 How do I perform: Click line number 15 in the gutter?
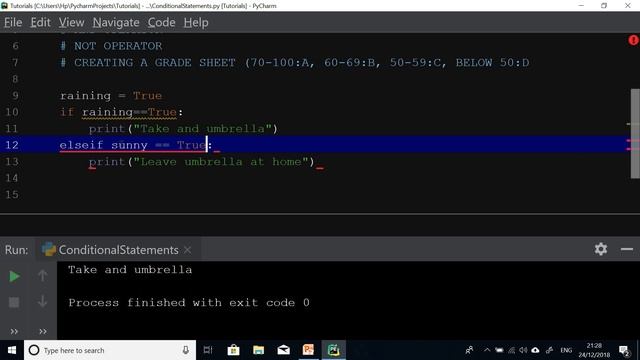(11, 195)
